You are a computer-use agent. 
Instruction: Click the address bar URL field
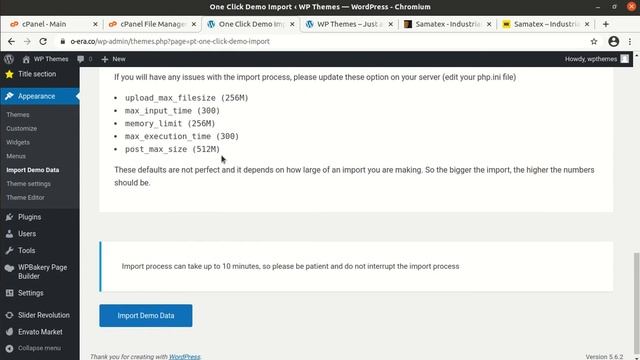click(x=322, y=41)
